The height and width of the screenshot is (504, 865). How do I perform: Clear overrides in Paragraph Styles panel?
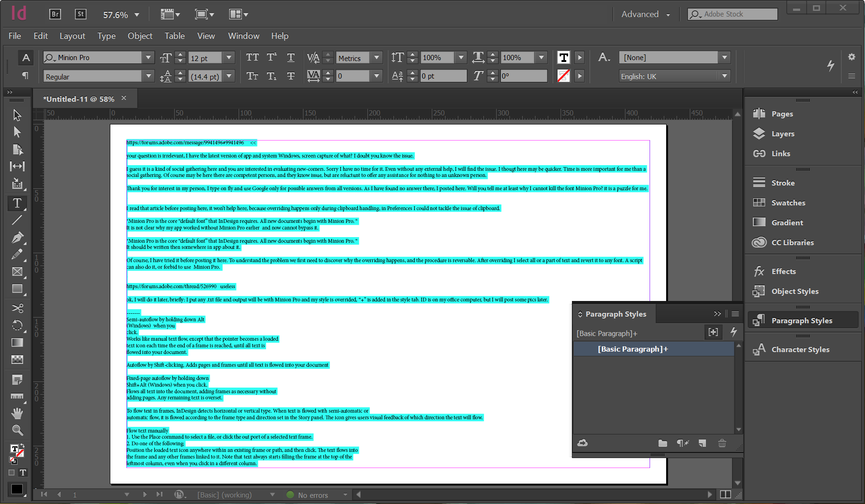click(x=683, y=443)
